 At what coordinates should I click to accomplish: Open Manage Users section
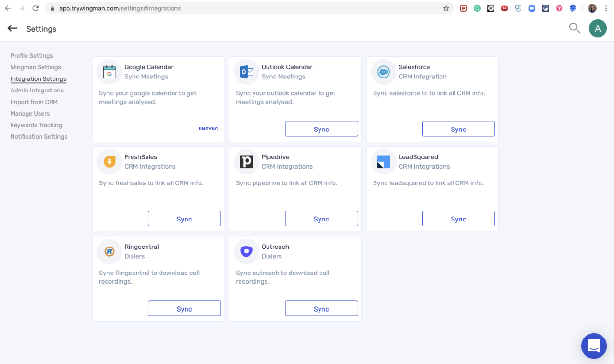(30, 114)
